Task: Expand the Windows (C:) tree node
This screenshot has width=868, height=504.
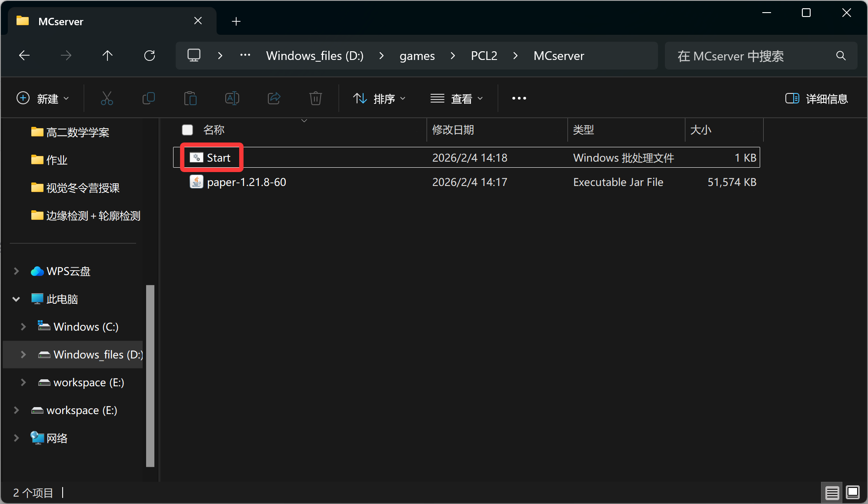Action: 23,327
